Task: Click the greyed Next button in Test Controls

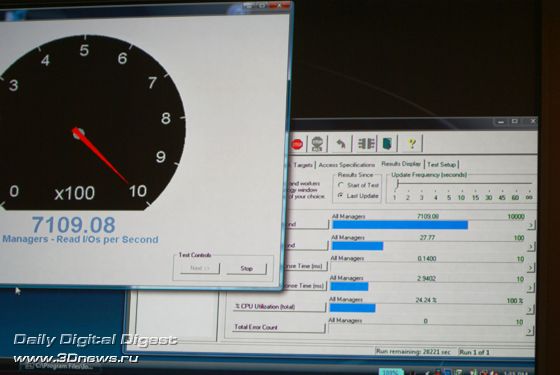Action: click(200, 268)
